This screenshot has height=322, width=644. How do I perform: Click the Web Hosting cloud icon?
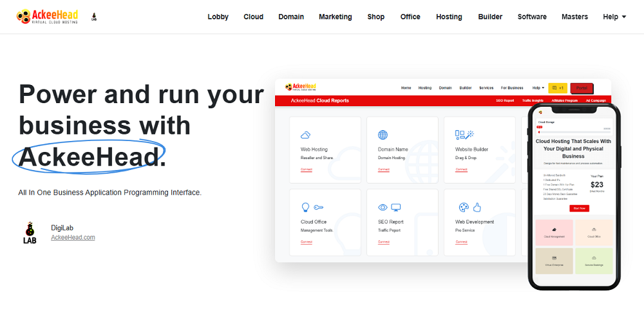point(306,135)
